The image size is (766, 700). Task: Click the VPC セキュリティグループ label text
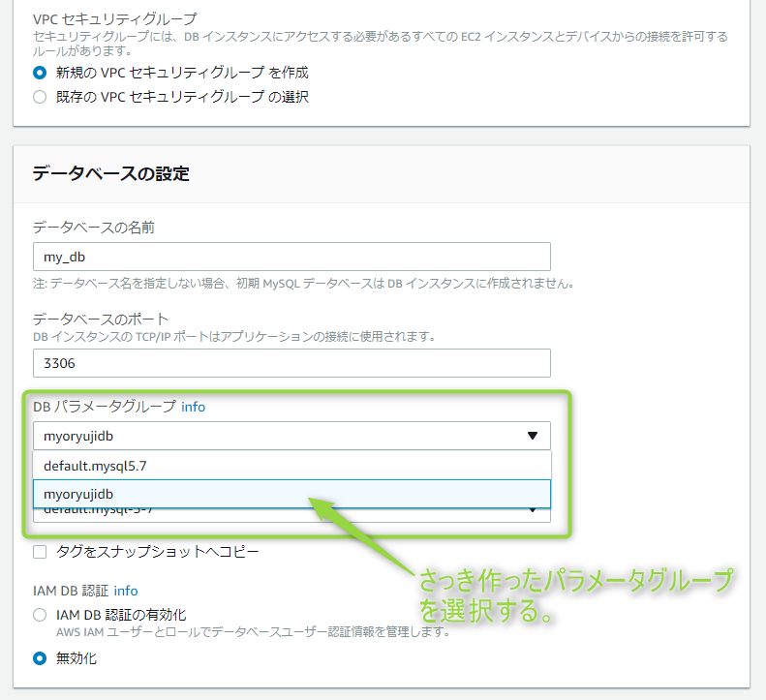pyautogui.click(x=115, y=19)
